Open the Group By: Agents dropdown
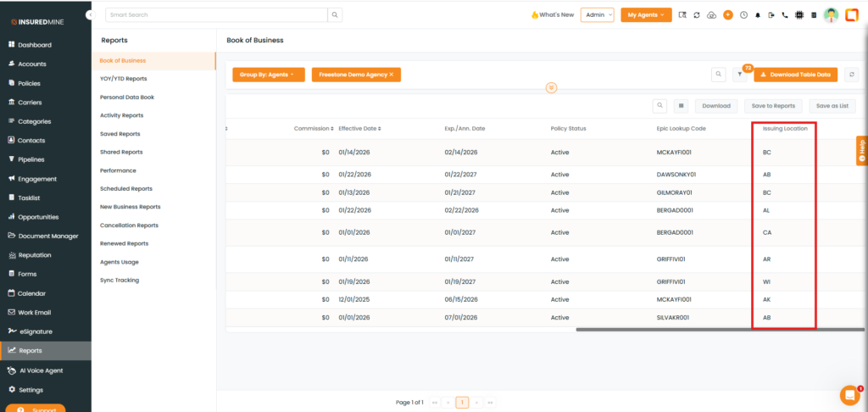 tap(268, 75)
